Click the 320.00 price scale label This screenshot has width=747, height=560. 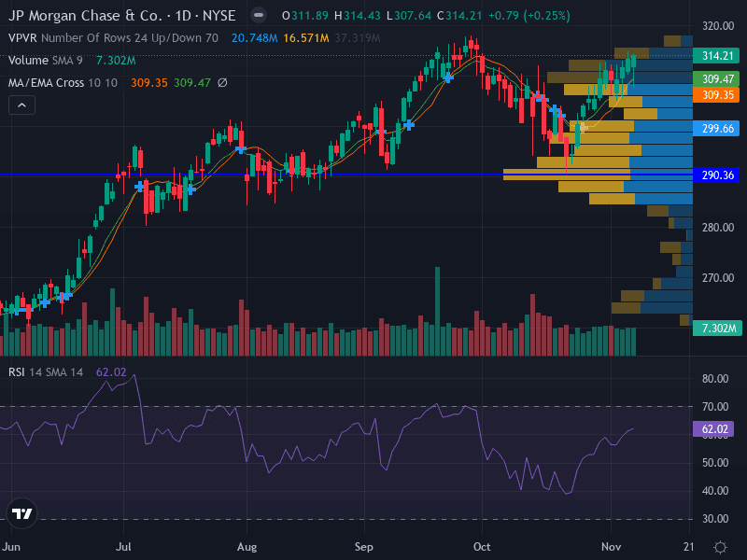coord(717,26)
